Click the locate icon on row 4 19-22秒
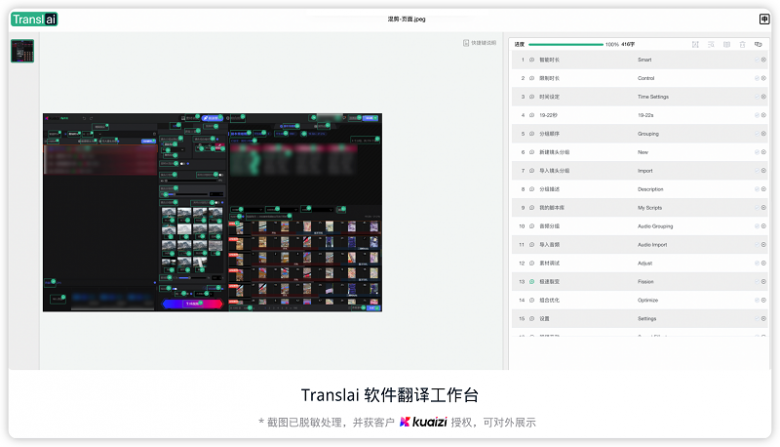This screenshot has width=780, height=447. click(531, 115)
